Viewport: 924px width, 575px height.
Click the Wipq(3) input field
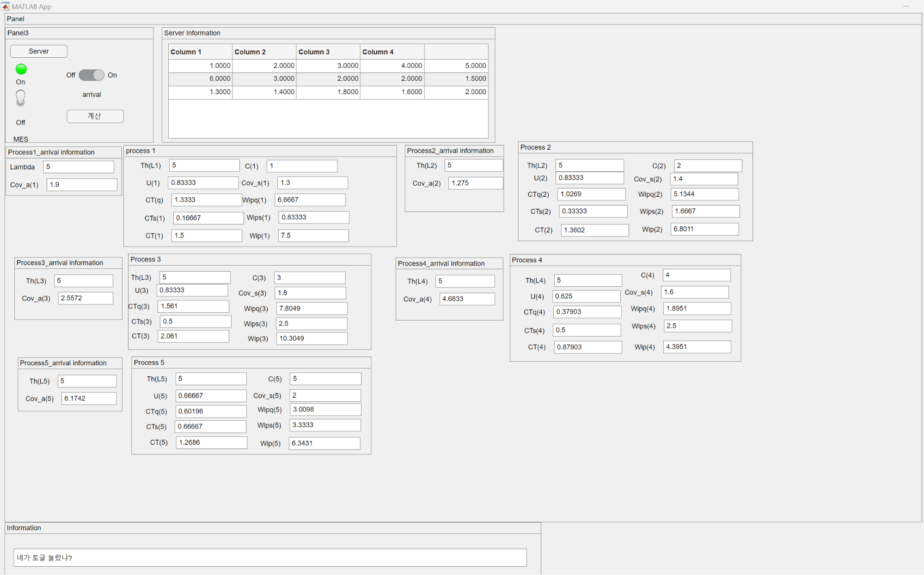coord(312,309)
